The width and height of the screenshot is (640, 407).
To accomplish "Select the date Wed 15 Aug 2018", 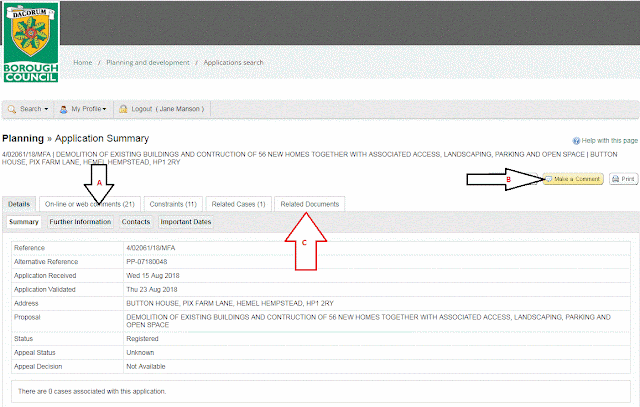I will click(153, 276).
